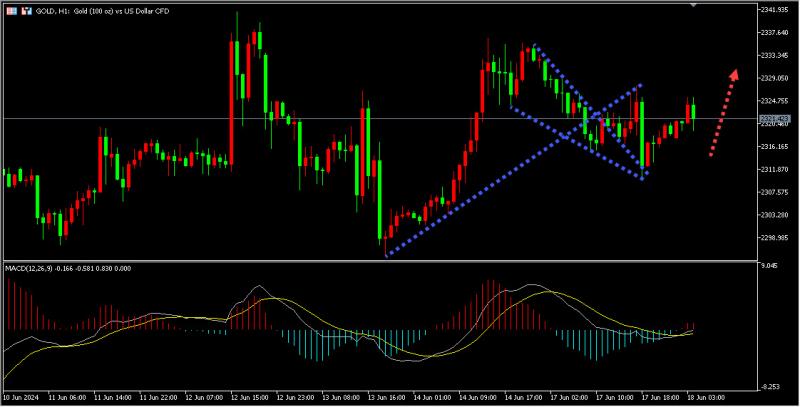Click the 12 Jun 23:00 time label
Image resolution: width=800 pixels, height=407 pixels.
coord(295,397)
